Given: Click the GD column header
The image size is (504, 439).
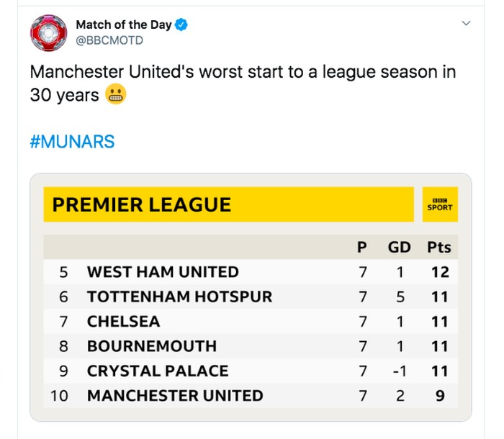Looking at the screenshot, I should point(400,248).
